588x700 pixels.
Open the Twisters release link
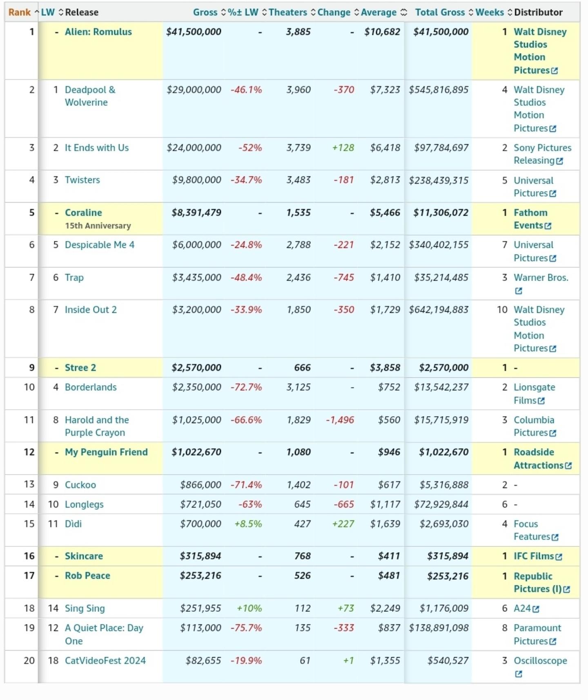[82, 180]
